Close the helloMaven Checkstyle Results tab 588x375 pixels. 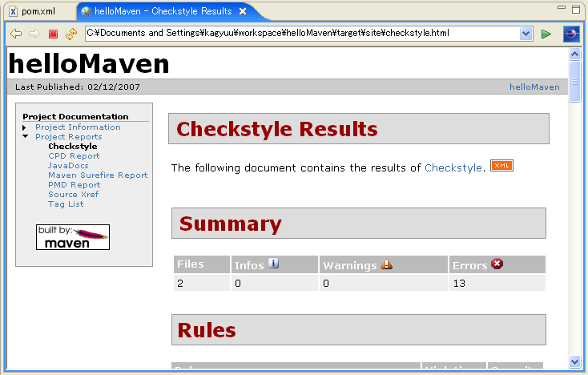243,11
